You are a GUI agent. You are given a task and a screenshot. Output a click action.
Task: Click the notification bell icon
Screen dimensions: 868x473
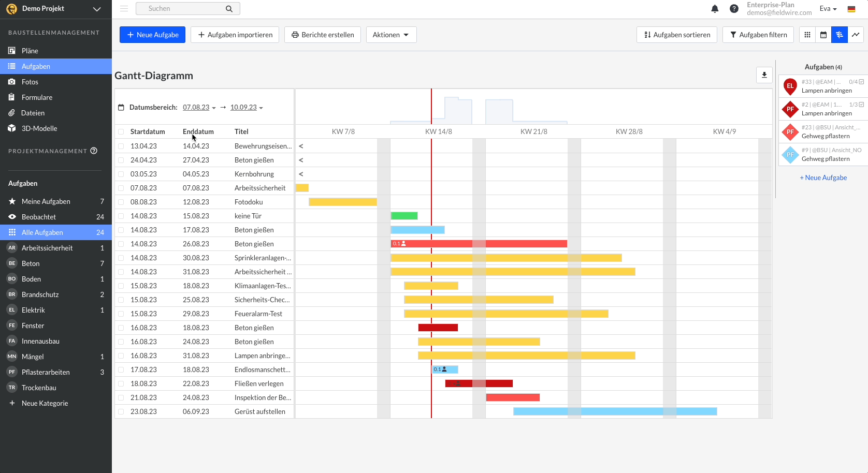[x=715, y=9]
